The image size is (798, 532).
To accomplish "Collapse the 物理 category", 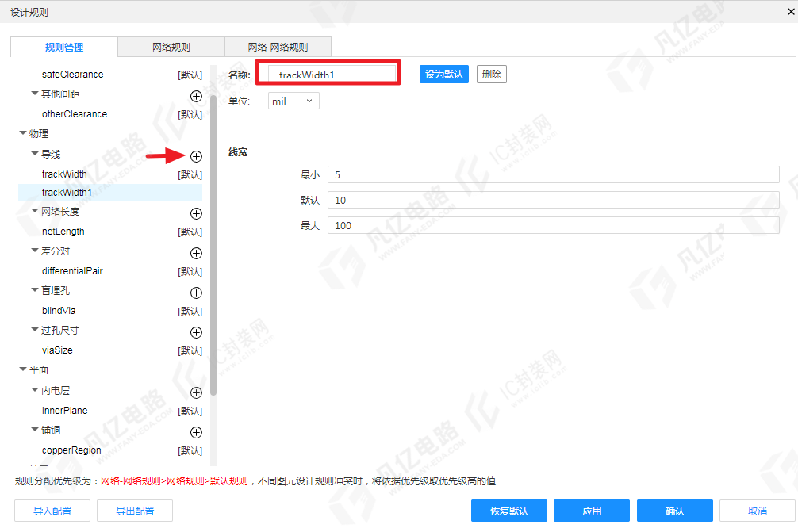I will point(23,133).
